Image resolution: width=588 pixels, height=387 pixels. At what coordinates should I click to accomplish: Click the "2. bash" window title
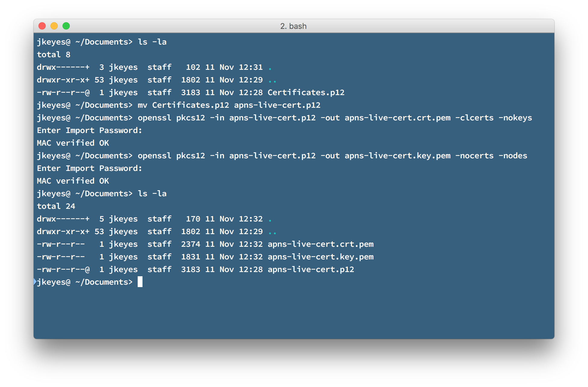[x=293, y=26]
